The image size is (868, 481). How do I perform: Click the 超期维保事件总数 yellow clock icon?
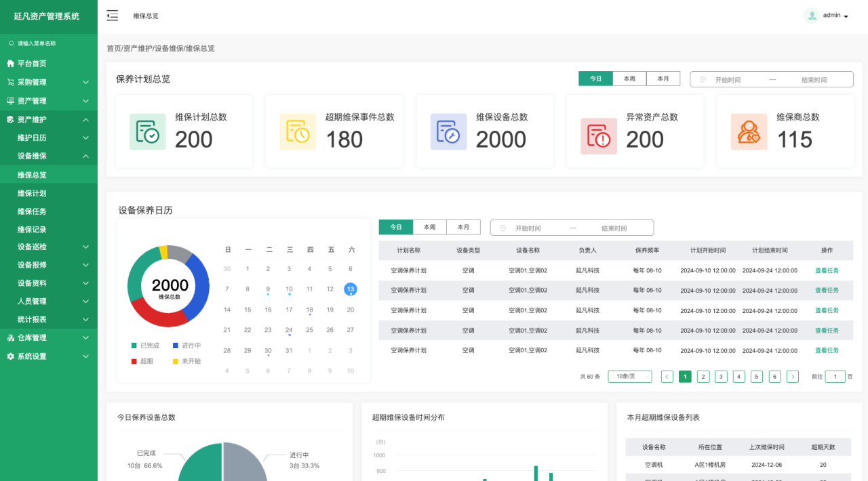[x=298, y=131]
